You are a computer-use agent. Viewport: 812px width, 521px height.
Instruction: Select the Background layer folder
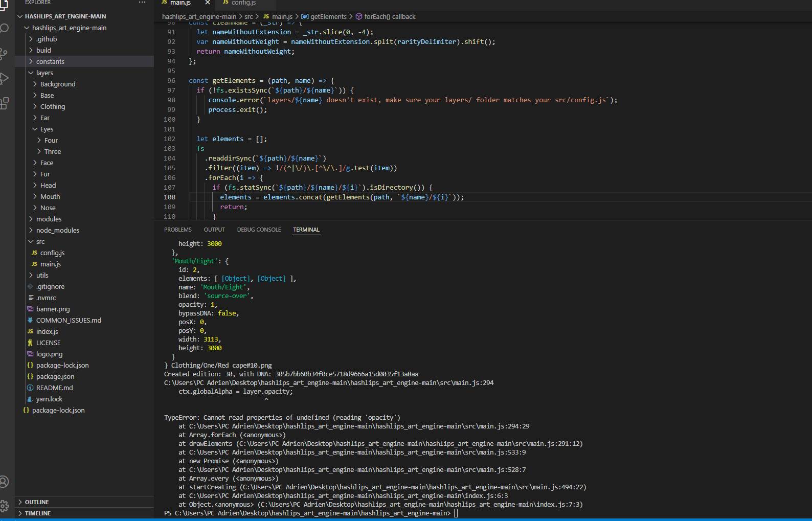pos(58,84)
